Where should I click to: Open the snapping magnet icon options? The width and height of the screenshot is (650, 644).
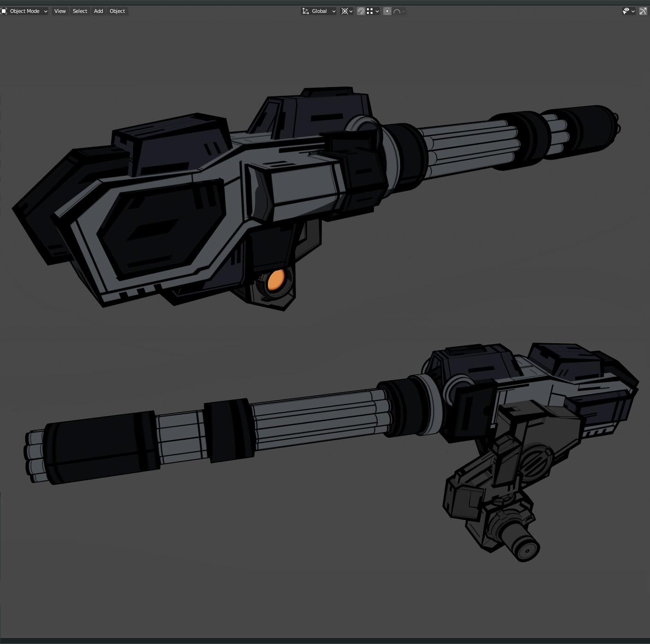coord(377,11)
